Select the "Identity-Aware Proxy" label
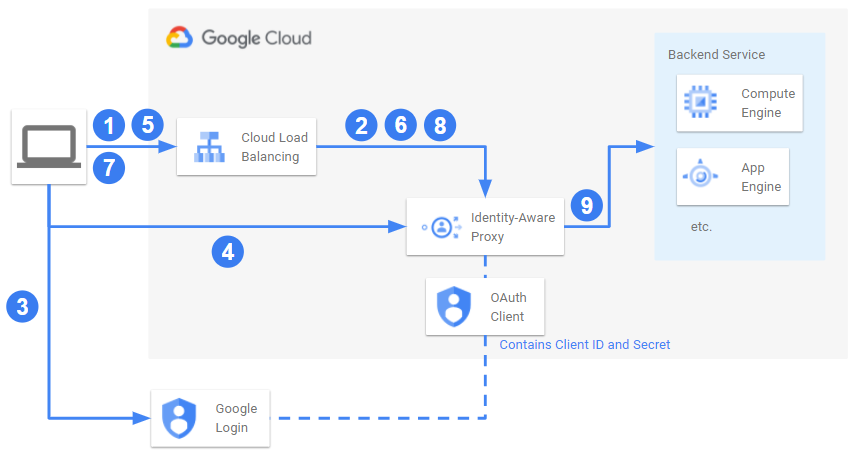 click(513, 227)
